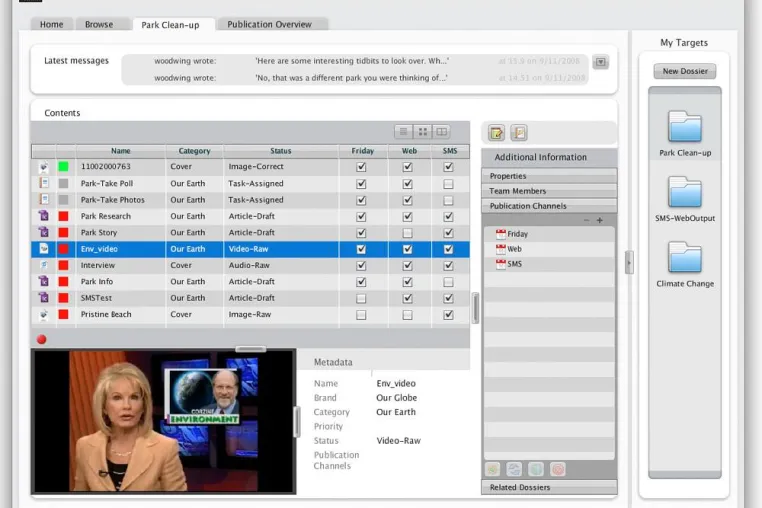Screen dimensions: 762x508
Task: Click the red round icon below channels list
Action: click(x=558, y=469)
